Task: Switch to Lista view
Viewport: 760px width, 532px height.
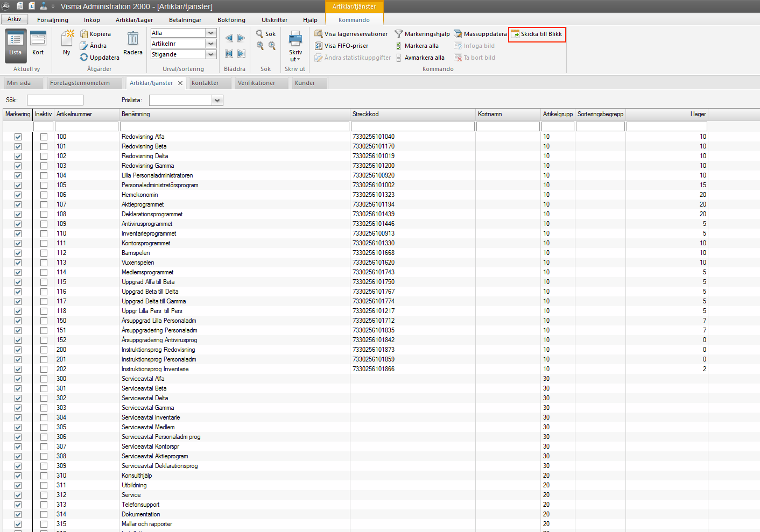Action: click(x=15, y=45)
